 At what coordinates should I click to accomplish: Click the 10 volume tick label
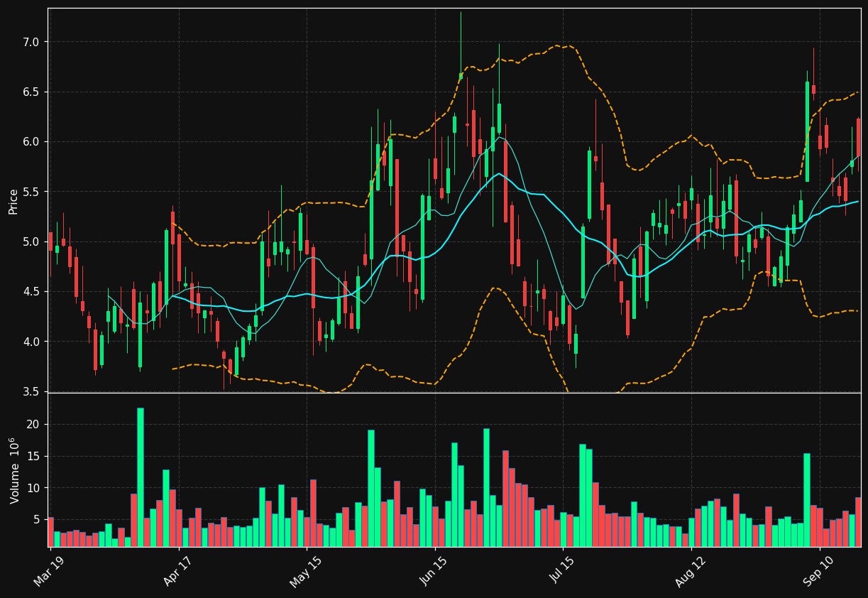[x=34, y=488]
